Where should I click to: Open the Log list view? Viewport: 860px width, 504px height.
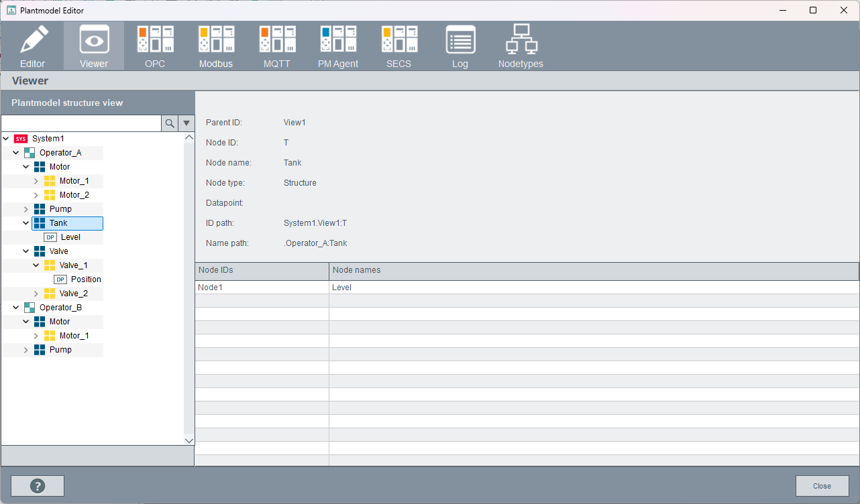(x=460, y=46)
